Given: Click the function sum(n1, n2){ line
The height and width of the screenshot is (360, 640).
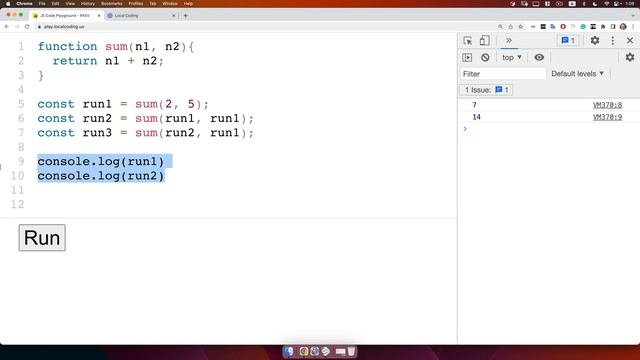Looking at the screenshot, I should click(x=116, y=47).
